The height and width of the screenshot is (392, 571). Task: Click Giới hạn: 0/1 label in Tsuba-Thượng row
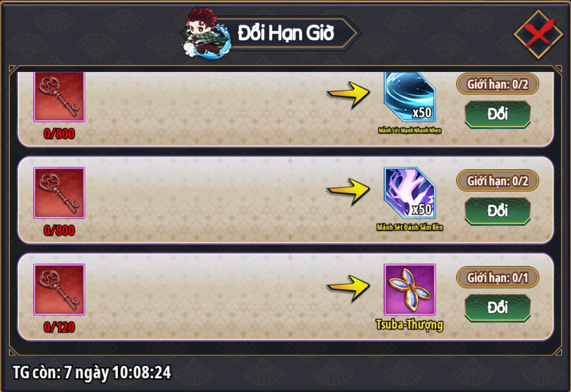497,278
